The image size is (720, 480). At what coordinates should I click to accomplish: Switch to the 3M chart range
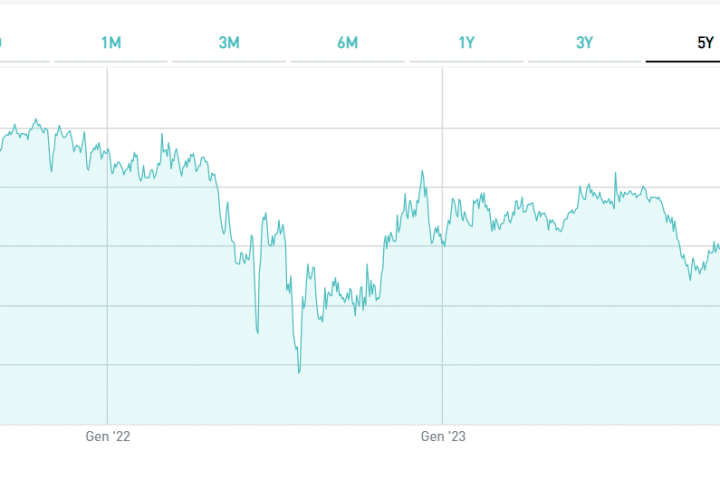point(229,42)
